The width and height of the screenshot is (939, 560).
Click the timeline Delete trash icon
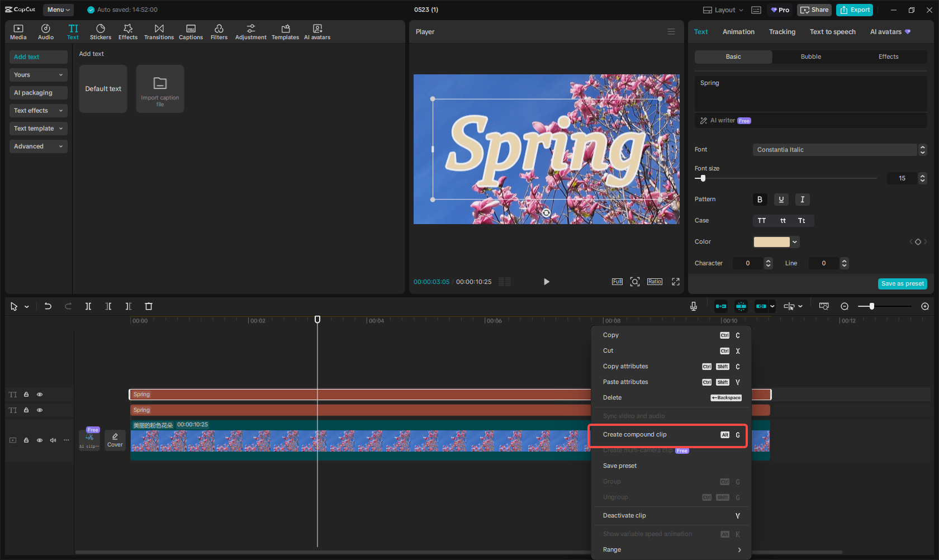pyautogui.click(x=149, y=306)
